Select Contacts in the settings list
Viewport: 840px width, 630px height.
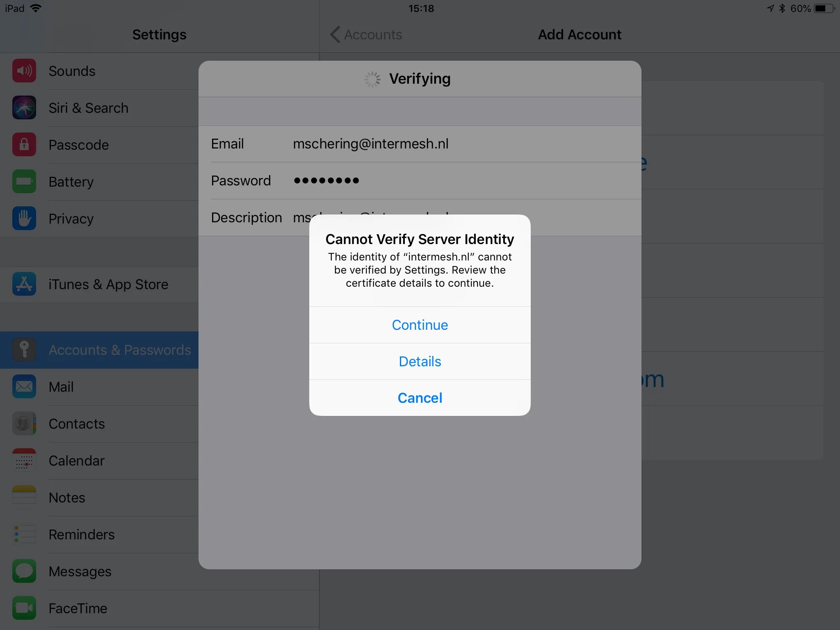pyautogui.click(x=77, y=424)
